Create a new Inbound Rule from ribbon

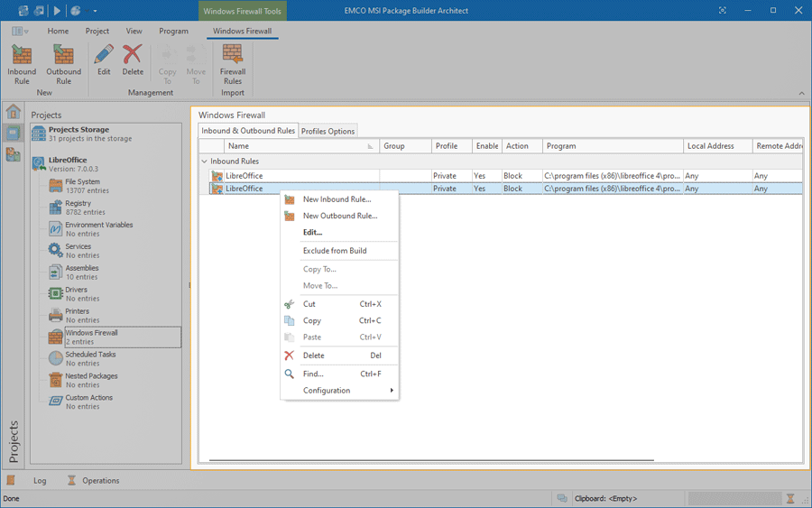pos(22,64)
